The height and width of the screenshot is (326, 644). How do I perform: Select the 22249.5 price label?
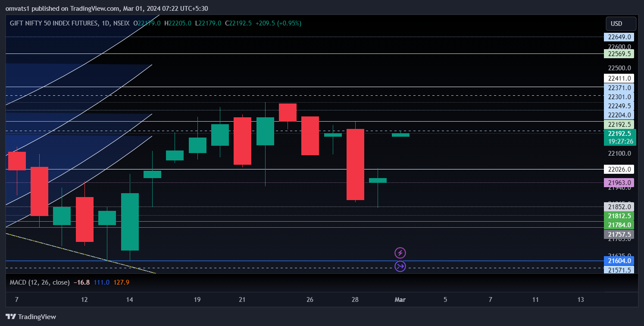point(619,106)
